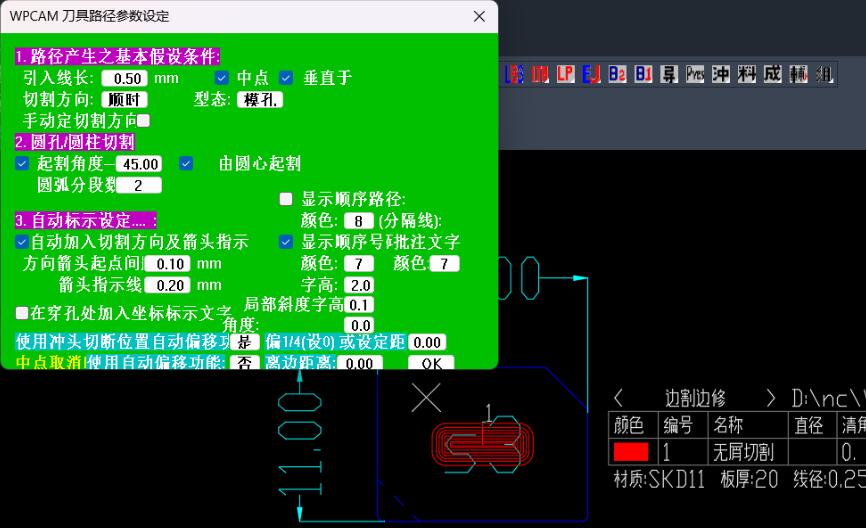
Task: Click the white X mark on canvas
Action: pyautogui.click(x=426, y=398)
